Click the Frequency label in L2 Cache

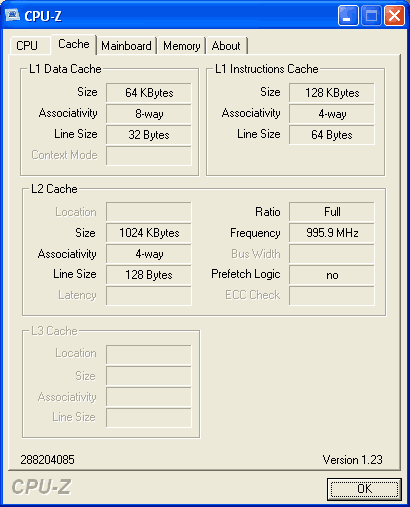(255, 233)
